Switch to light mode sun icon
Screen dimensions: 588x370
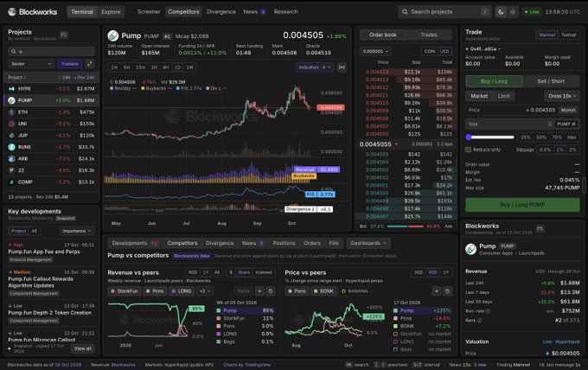pos(513,12)
